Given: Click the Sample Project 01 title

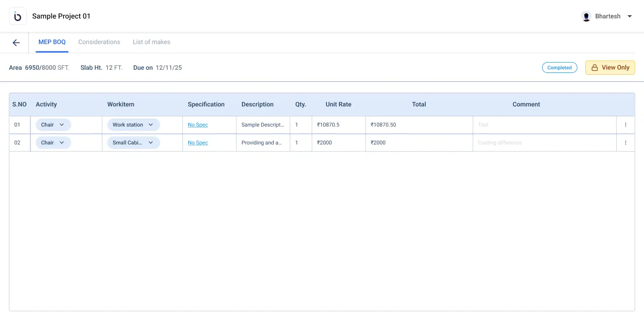Looking at the screenshot, I should pos(61,16).
